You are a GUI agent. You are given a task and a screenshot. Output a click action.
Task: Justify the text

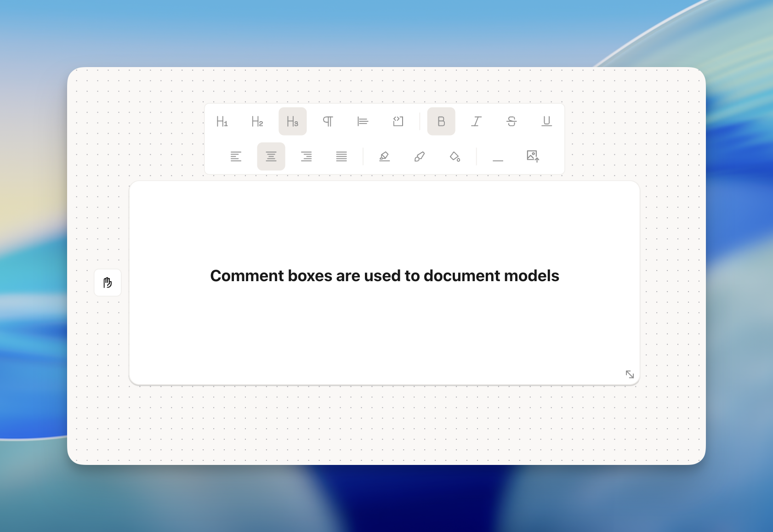[341, 157]
